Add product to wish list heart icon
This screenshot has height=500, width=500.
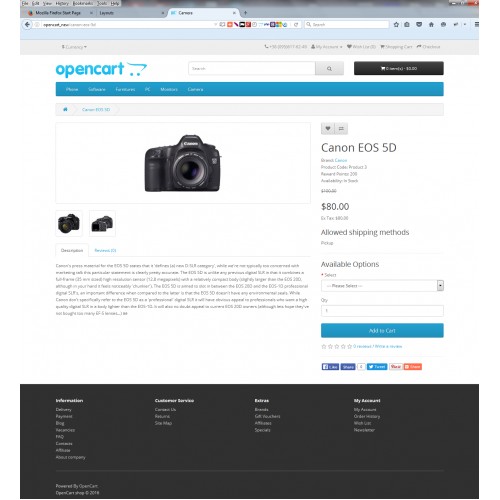click(x=328, y=128)
